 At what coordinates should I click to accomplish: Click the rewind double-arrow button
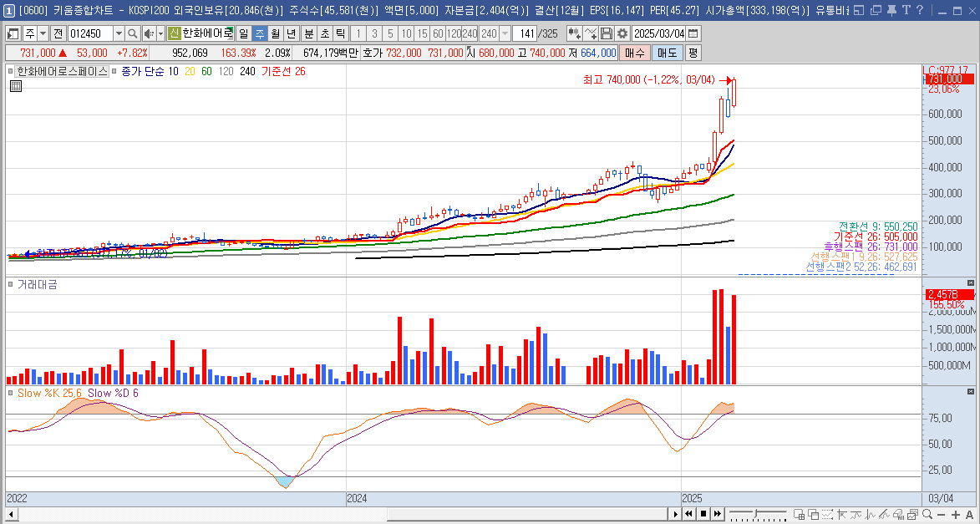[x=688, y=514]
